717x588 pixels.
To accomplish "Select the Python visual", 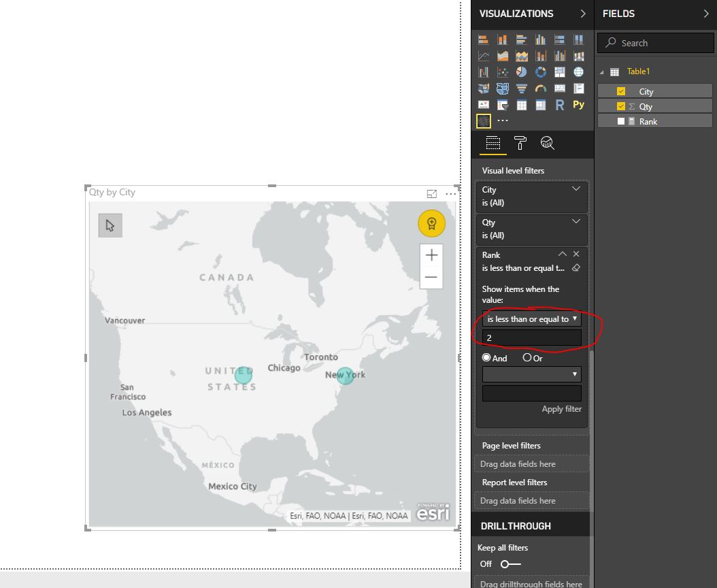I will coord(578,105).
